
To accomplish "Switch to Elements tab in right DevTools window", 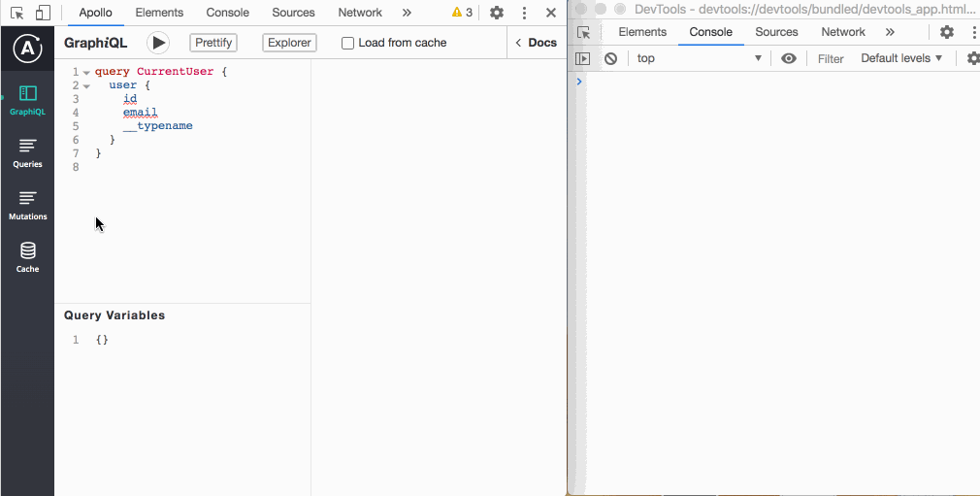I will (x=642, y=32).
